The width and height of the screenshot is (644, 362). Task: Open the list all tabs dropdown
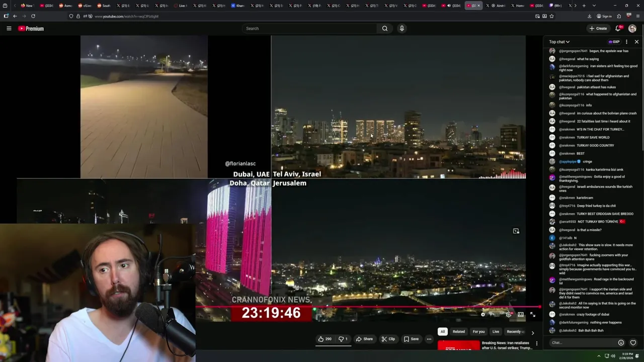[594, 6]
